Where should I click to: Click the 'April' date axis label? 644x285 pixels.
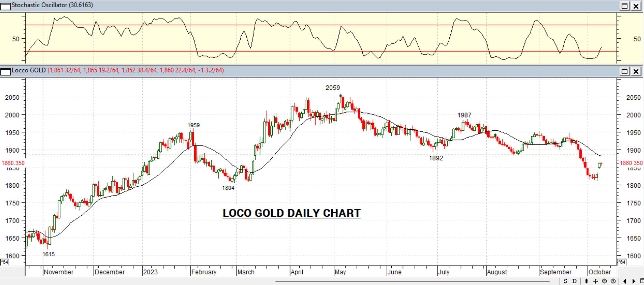(x=297, y=272)
